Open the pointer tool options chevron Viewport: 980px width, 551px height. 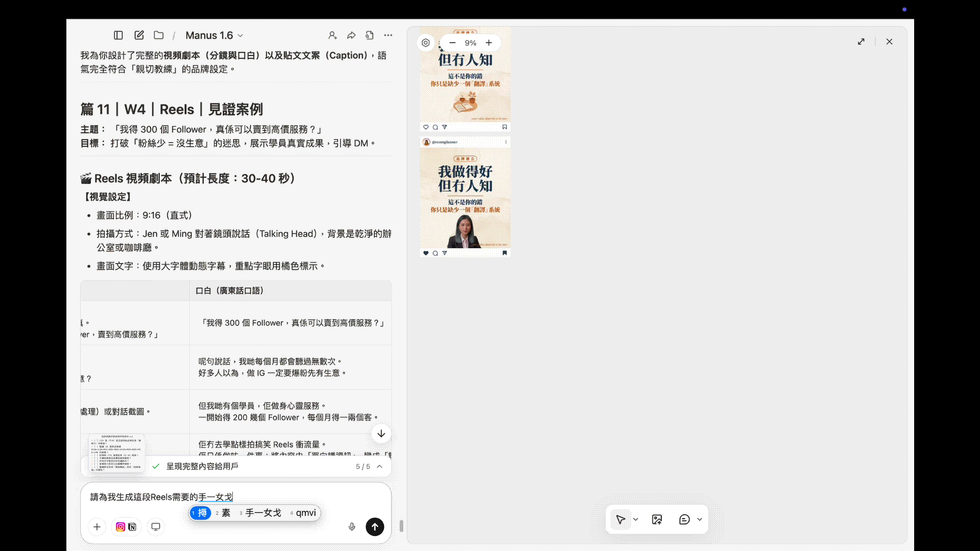click(x=635, y=519)
